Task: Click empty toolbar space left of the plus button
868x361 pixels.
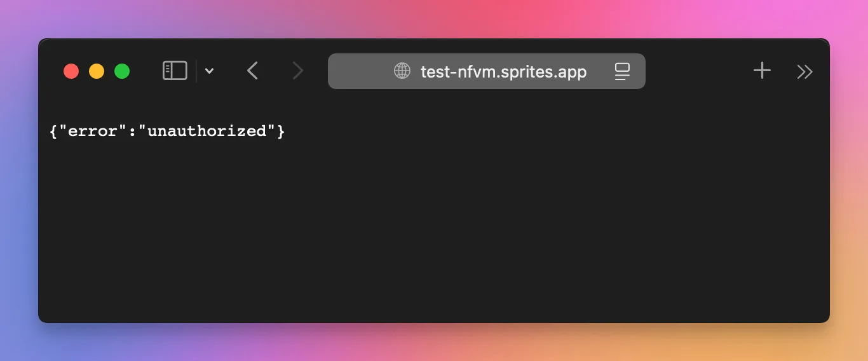Action: 699,71
